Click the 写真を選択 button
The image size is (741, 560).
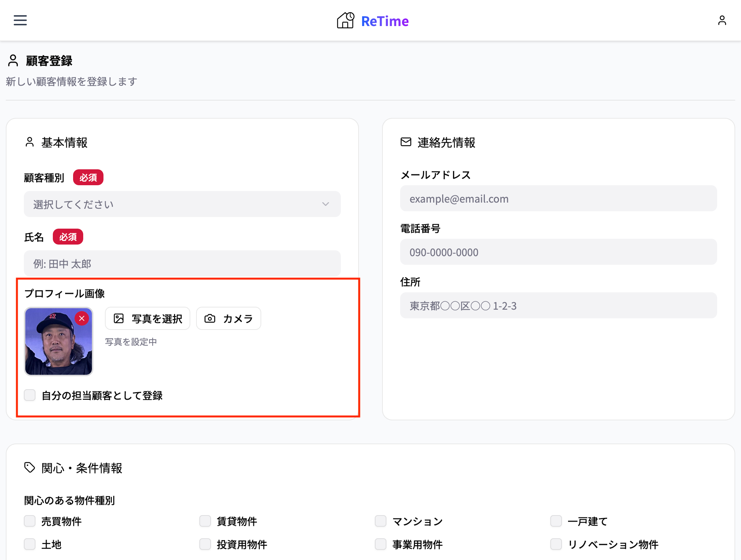tap(147, 318)
